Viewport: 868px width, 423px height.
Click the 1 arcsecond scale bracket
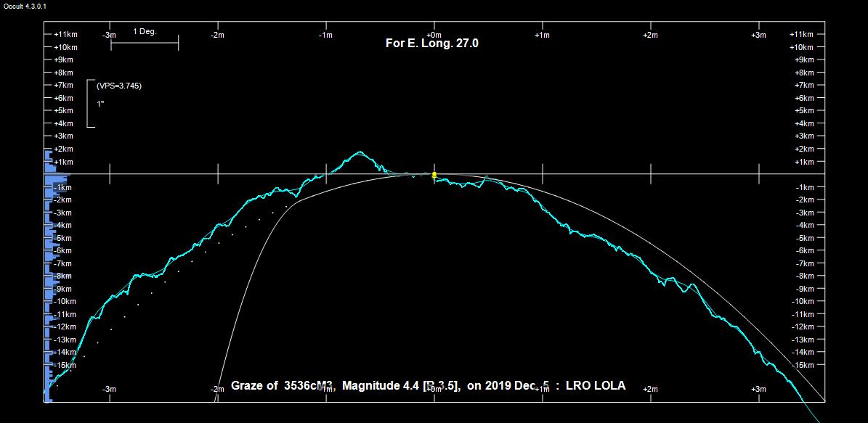90,104
